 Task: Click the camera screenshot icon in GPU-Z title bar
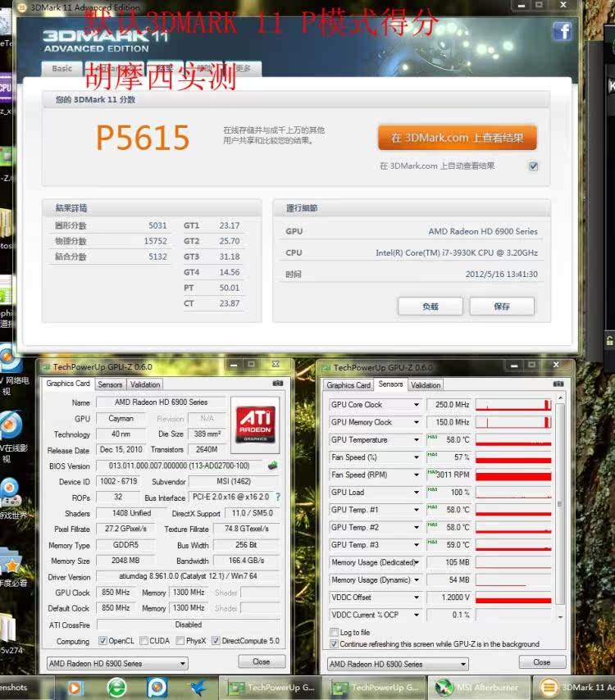278,383
